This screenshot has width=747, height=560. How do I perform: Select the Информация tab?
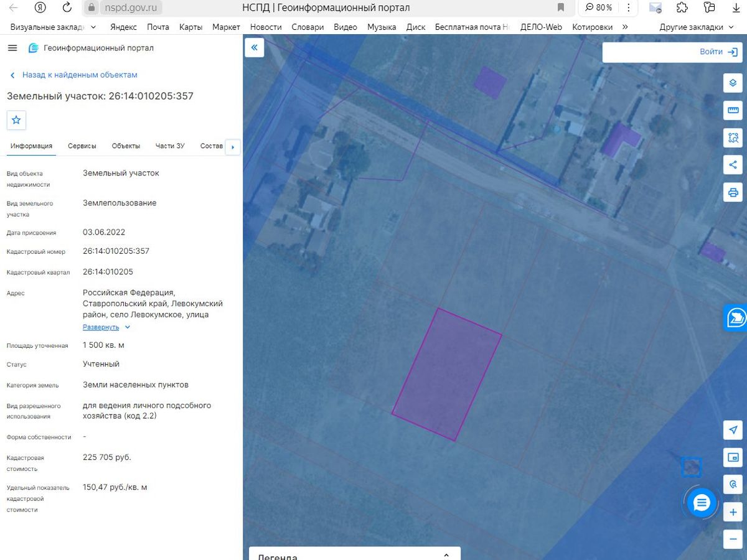[31, 146]
